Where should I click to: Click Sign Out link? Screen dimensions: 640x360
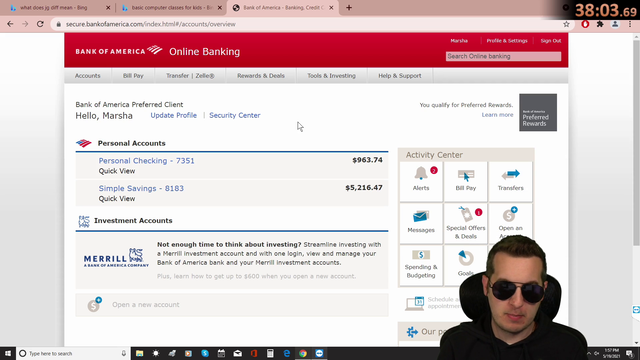click(x=551, y=41)
